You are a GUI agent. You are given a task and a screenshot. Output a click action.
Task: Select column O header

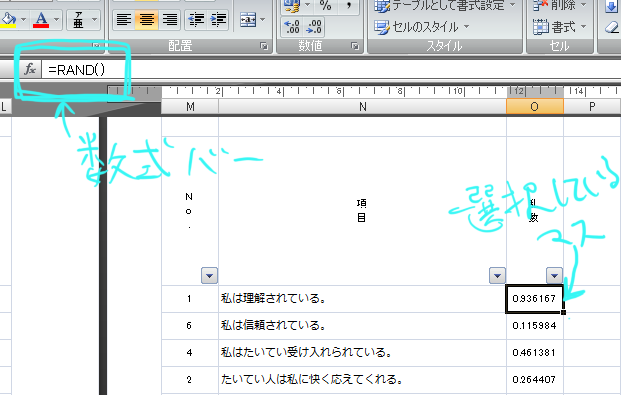point(535,107)
